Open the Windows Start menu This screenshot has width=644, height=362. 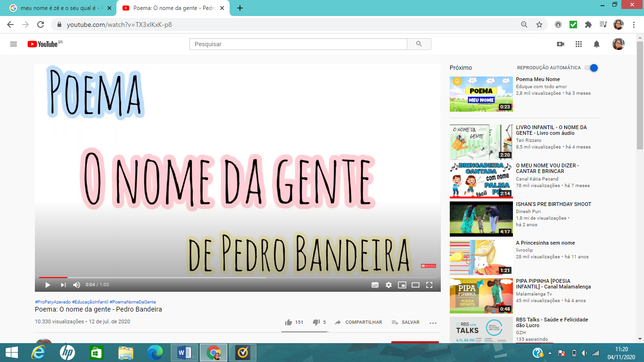[11, 353]
